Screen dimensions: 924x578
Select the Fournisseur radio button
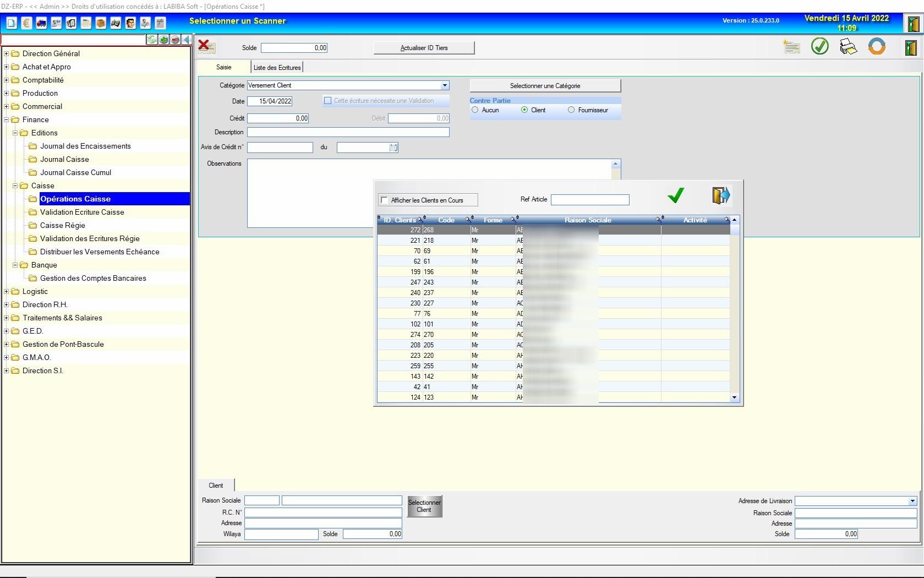click(571, 110)
